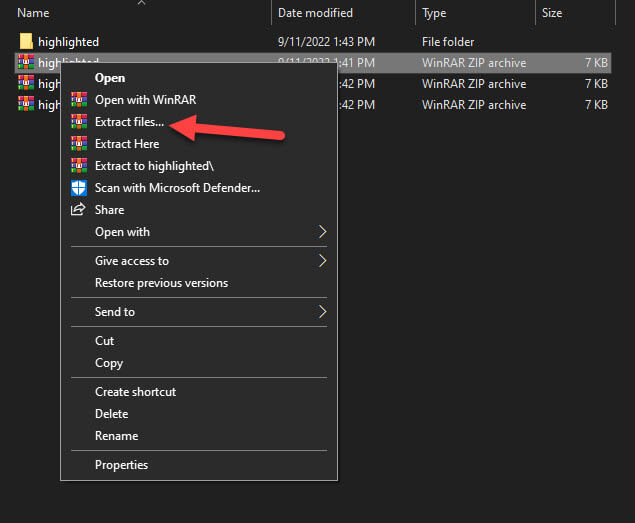Click the WinRAR icon beside Open with WinRAR
This screenshot has width=635, height=523.
(78, 100)
